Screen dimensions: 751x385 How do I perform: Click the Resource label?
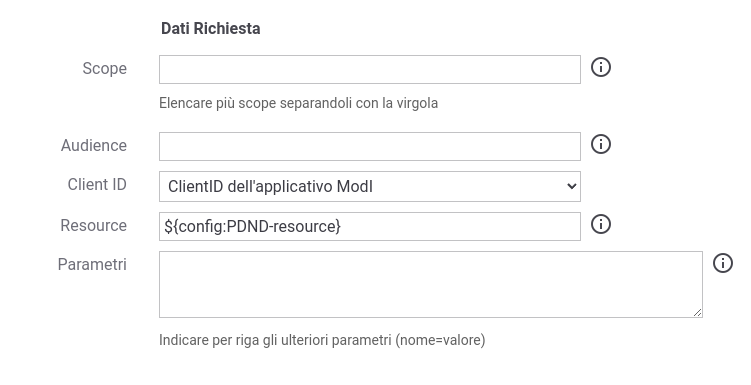click(94, 226)
